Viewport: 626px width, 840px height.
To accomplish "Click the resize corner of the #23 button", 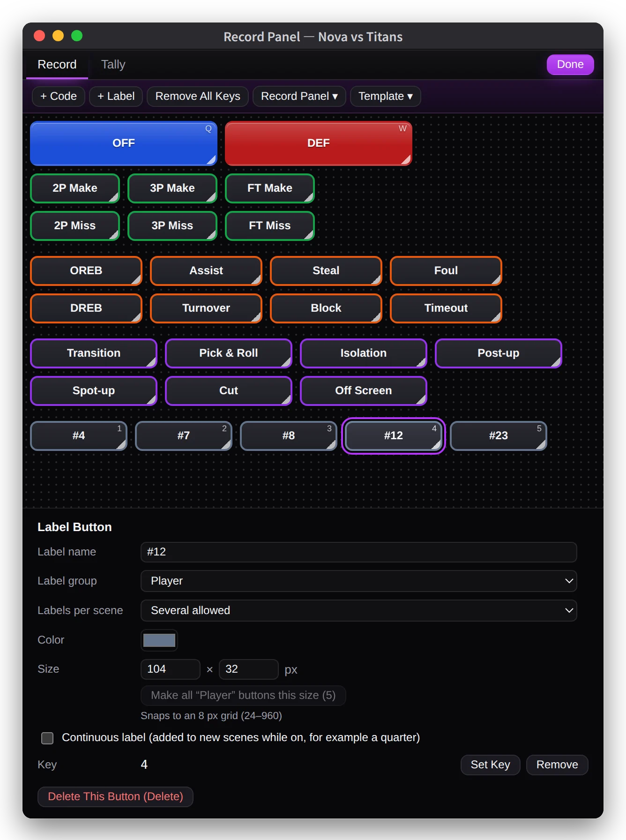I will point(542,445).
